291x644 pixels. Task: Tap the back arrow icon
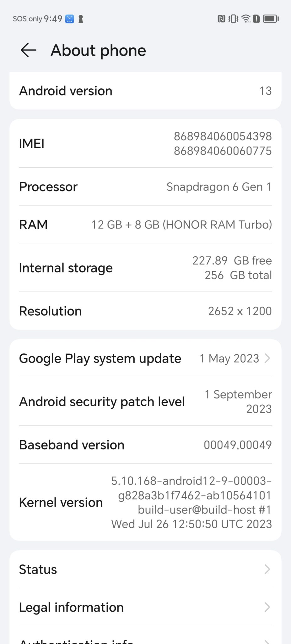[29, 50]
